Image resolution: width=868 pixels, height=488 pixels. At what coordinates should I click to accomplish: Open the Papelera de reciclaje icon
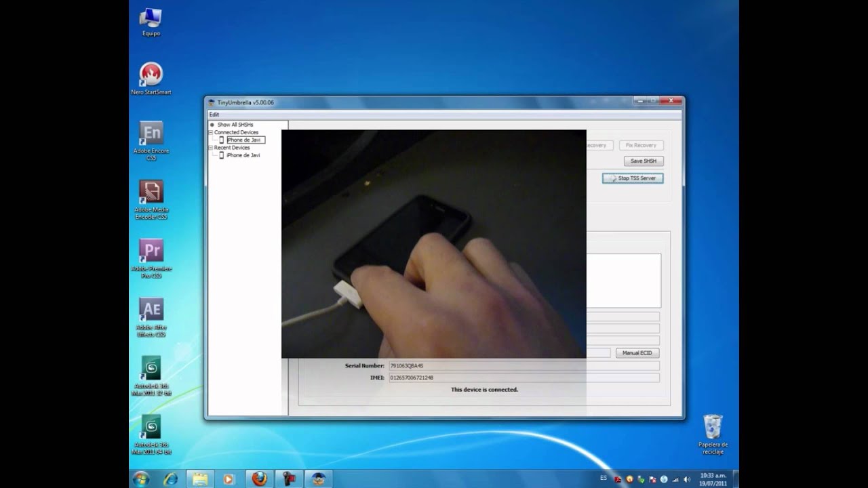pos(713,434)
